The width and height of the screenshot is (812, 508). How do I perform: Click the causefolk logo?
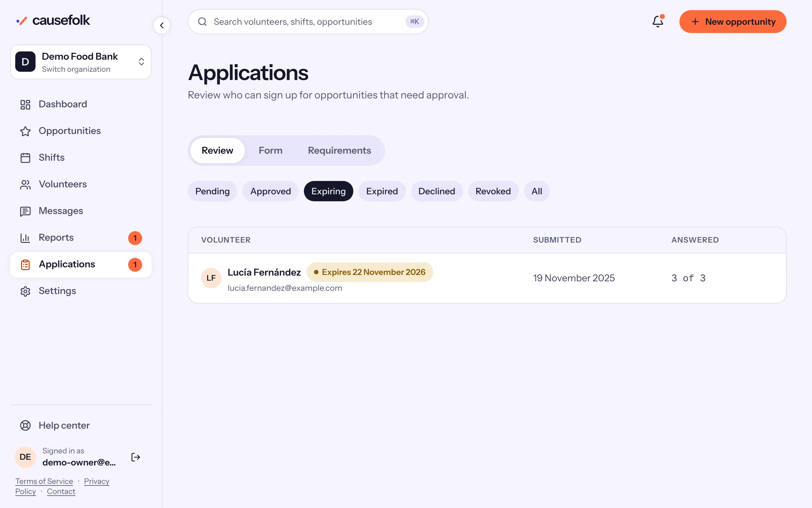(x=53, y=21)
